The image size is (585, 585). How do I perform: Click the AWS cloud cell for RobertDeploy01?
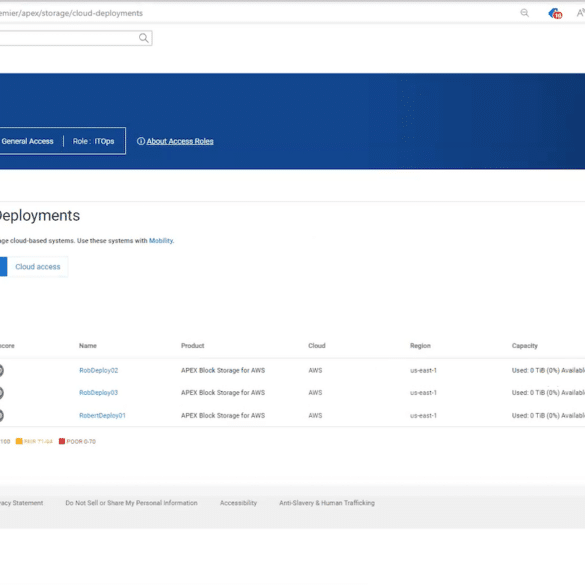315,416
